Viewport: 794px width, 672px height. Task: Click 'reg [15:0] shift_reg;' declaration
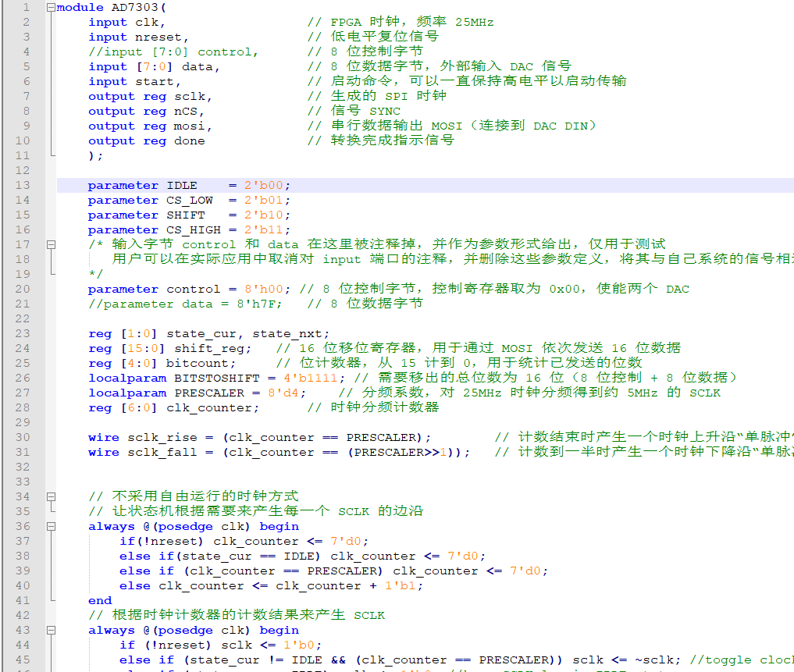click(169, 348)
